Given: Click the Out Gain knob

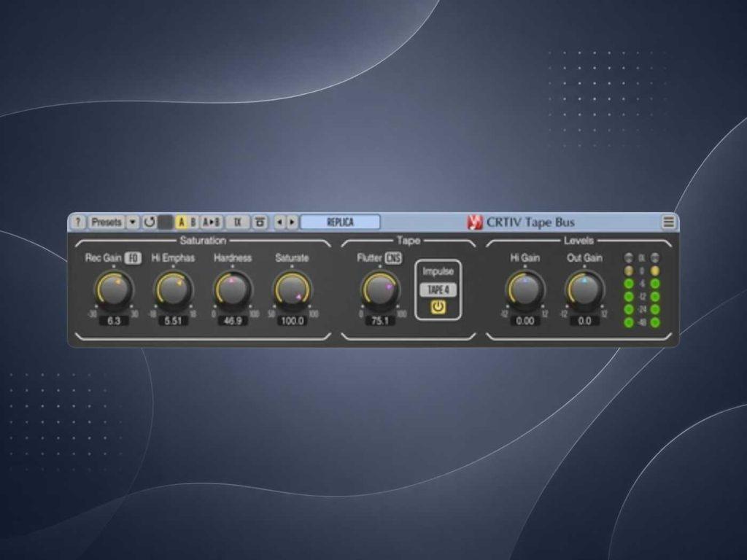Looking at the screenshot, I should (x=584, y=289).
